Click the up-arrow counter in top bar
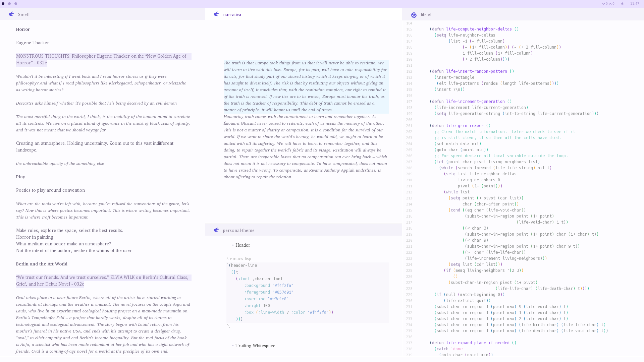644x362 pixels. click(x=612, y=4)
